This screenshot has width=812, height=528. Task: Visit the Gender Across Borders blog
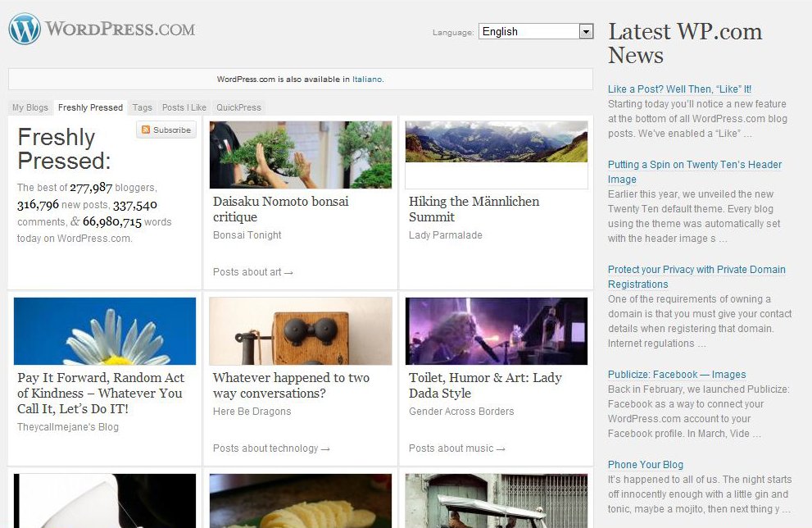(461, 412)
